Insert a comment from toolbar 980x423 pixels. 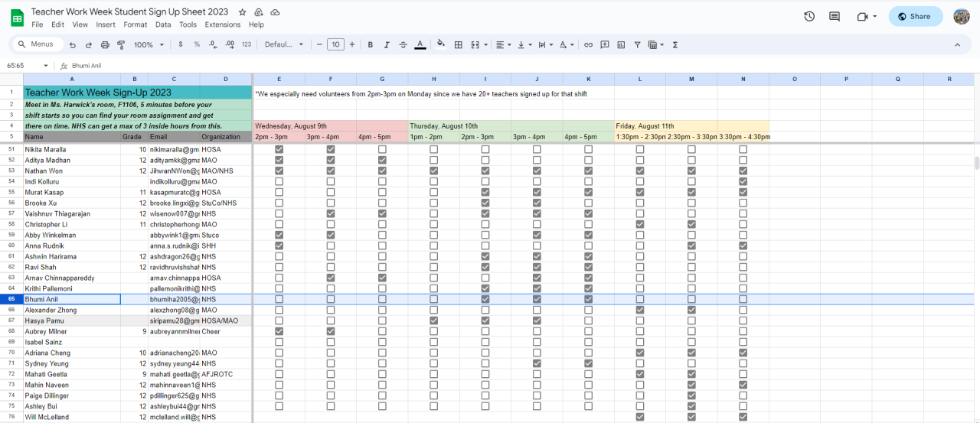pos(605,45)
